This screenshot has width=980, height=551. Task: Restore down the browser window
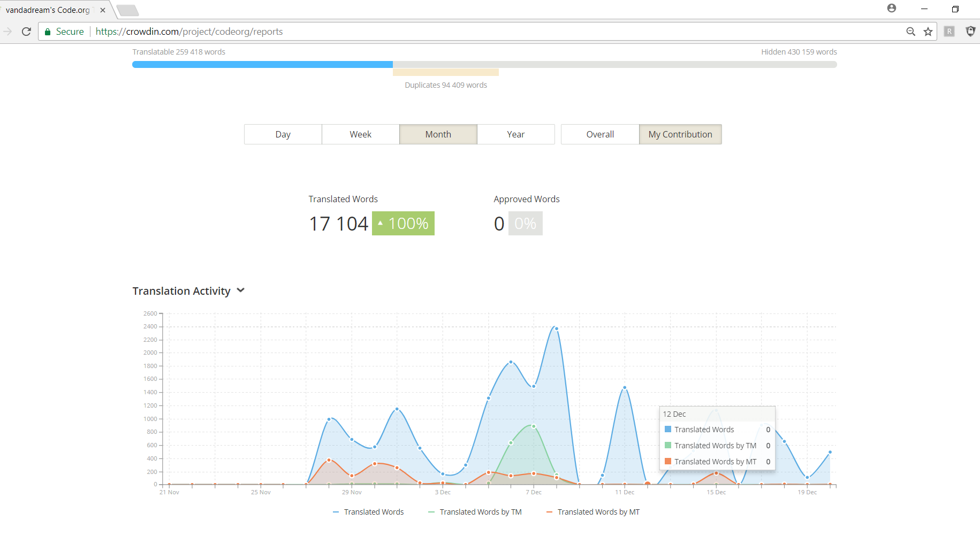955,9
